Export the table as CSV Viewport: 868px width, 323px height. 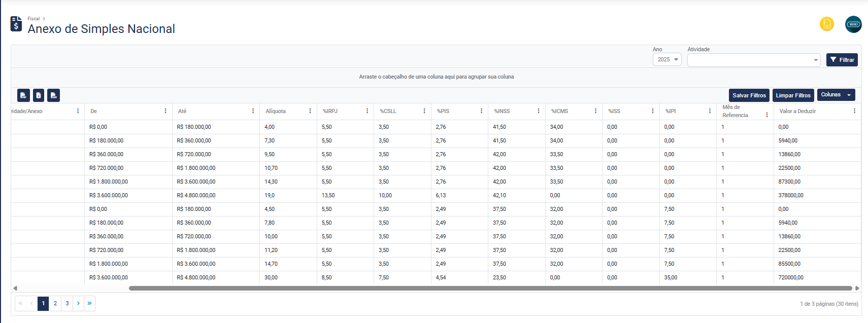(53, 95)
